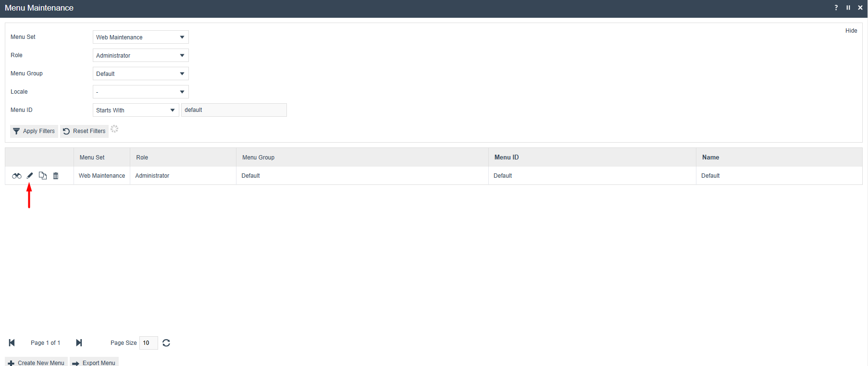The height and width of the screenshot is (366, 868).
Task: Click the refresh icon beside Page Size
Action: point(166,342)
